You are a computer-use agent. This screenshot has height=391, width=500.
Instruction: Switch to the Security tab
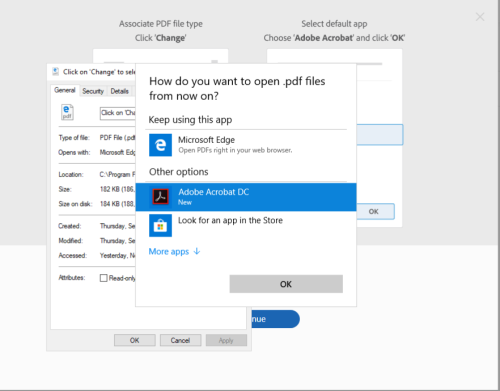pyautogui.click(x=93, y=91)
